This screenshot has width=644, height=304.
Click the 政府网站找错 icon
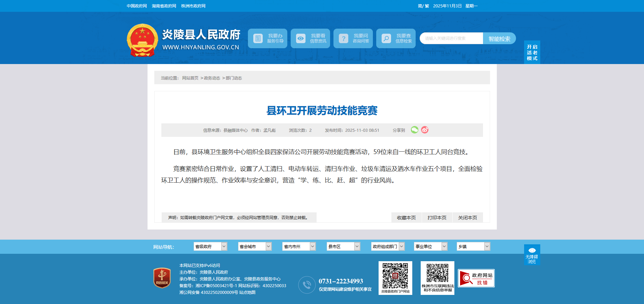click(476, 278)
